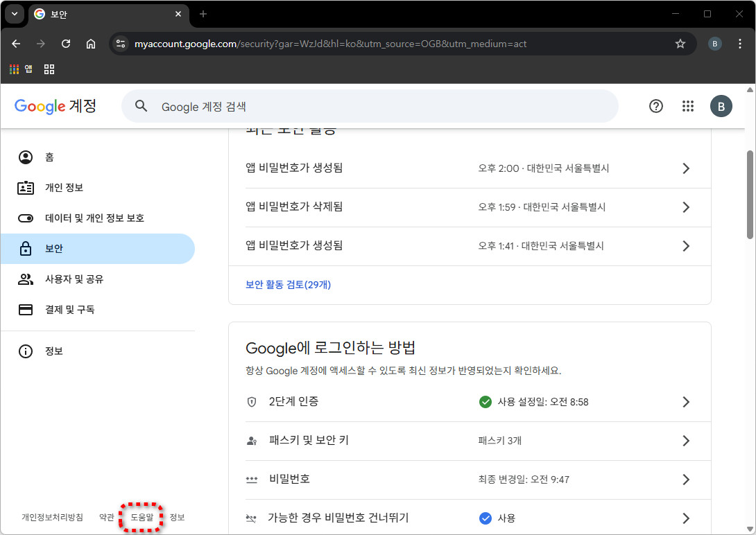Open the 앱 비밀번호가 삭제됨 activity entry

coord(470,207)
